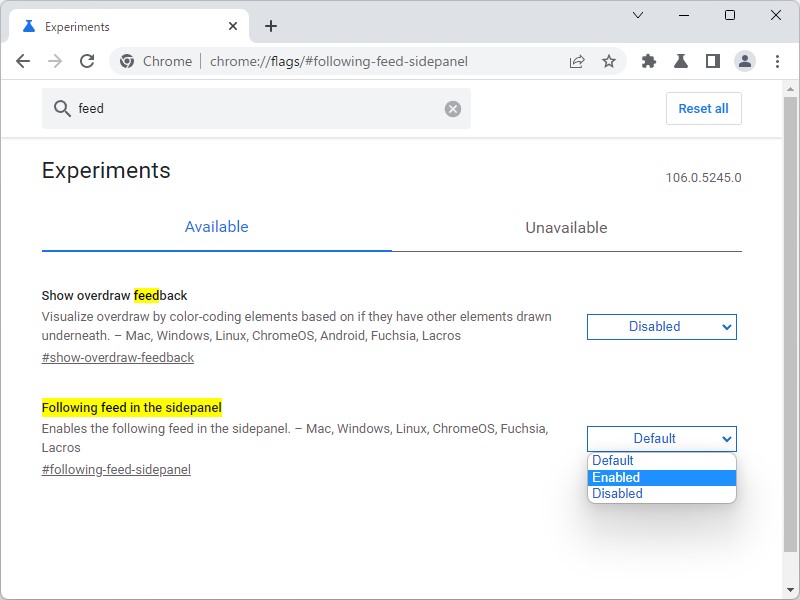Click the share icon in address bar

click(x=576, y=61)
